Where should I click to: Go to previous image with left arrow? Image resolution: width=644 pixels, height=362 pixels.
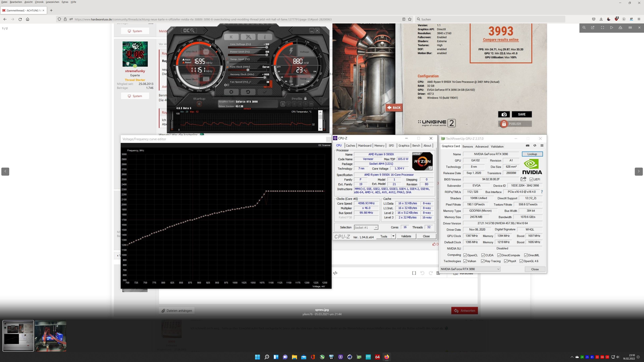pos(5,171)
